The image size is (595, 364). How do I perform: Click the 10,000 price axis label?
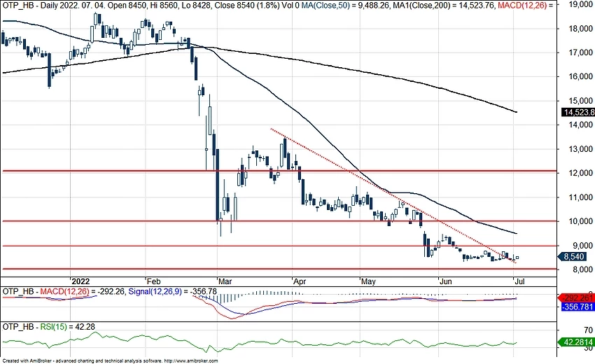pyautogui.click(x=580, y=221)
